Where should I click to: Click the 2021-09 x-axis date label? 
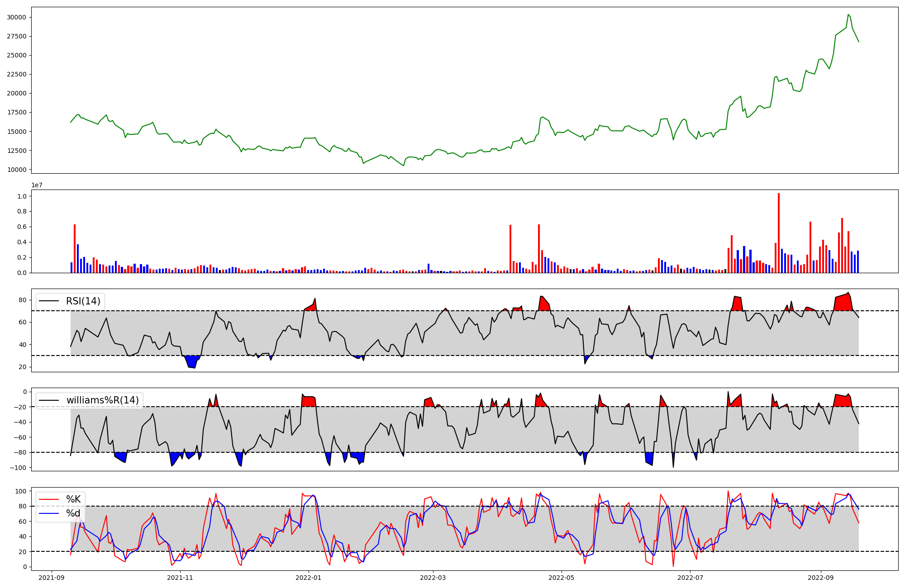point(52,578)
